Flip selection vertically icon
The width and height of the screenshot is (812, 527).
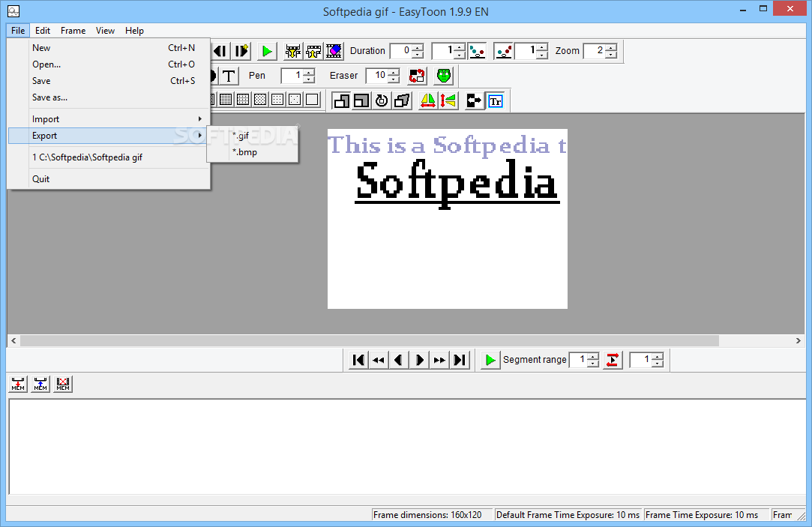click(x=448, y=100)
